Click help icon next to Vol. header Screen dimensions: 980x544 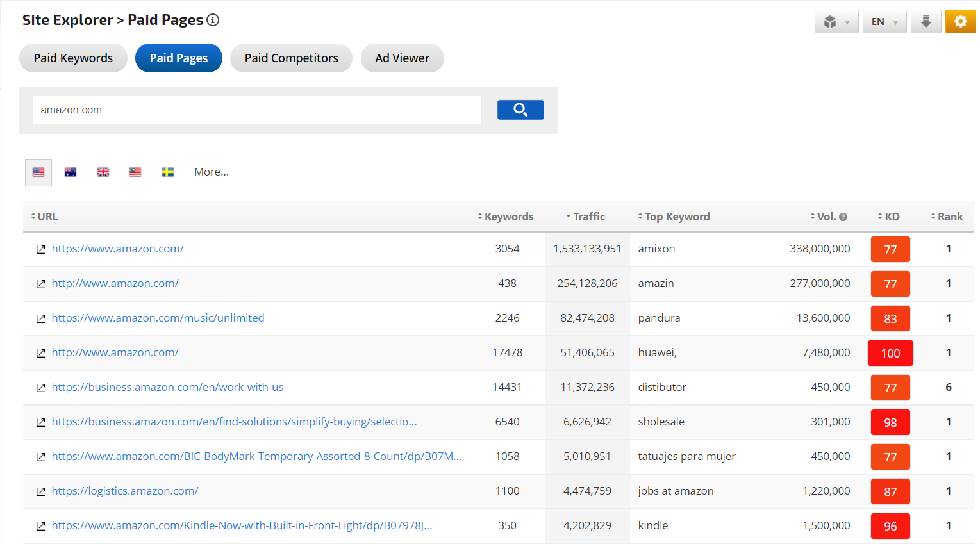(x=843, y=217)
